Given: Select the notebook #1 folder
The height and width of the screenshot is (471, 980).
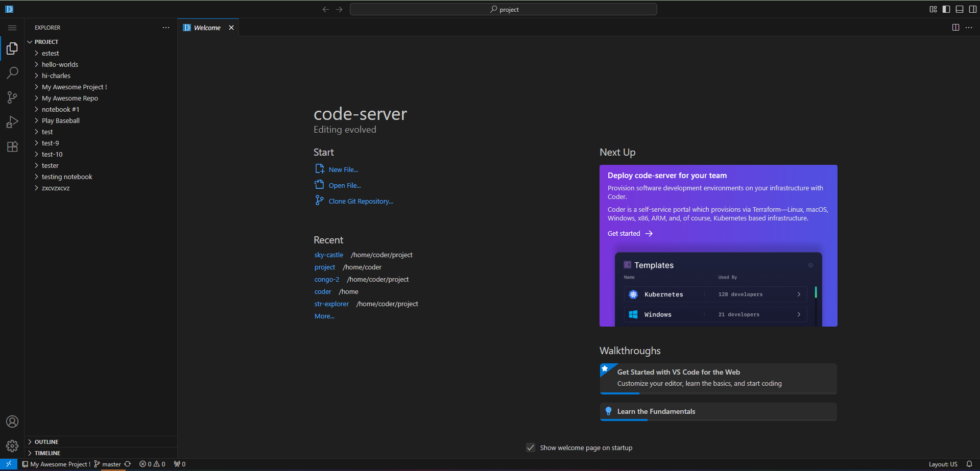Looking at the screenshot, I should [x=101, y=109].
